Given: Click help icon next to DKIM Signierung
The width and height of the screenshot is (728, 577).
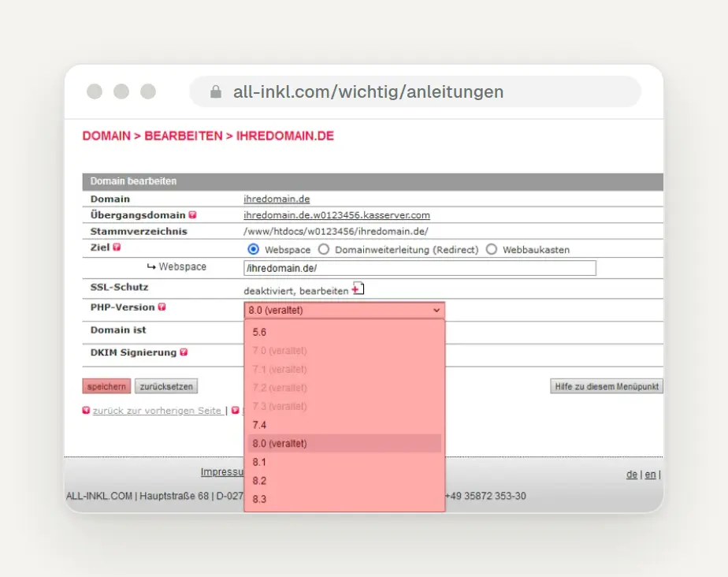Looking at the screenshot, I should [x=184, y=352].
